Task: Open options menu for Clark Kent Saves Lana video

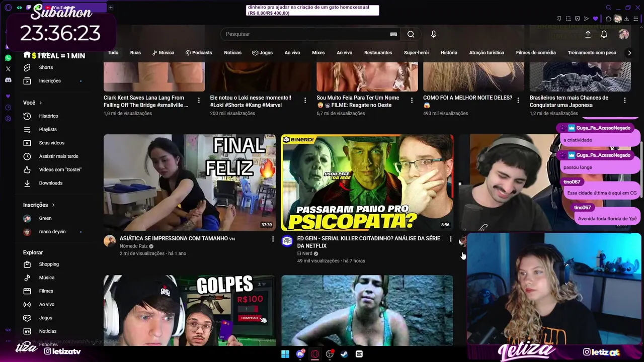Action: 199,101
